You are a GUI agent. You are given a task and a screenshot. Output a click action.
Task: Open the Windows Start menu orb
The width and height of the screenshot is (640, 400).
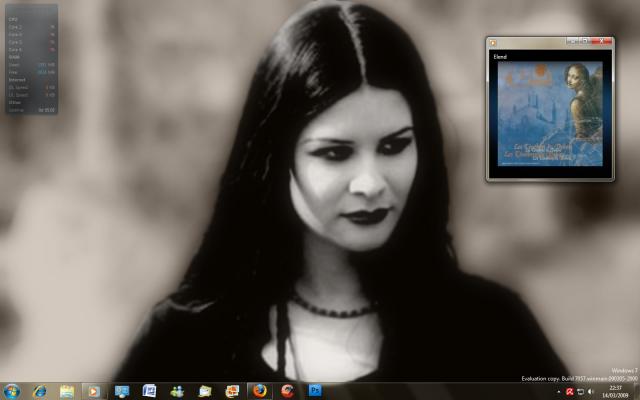(12, 391)
